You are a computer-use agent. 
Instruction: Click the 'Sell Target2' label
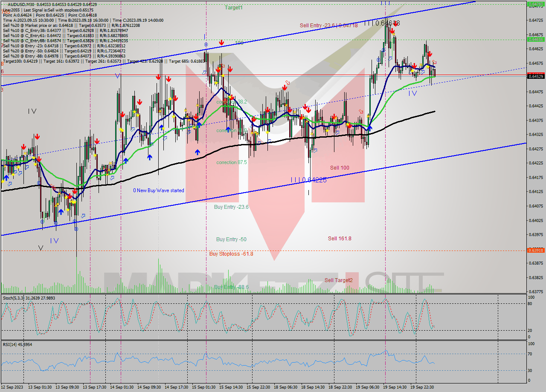point(339,280)
